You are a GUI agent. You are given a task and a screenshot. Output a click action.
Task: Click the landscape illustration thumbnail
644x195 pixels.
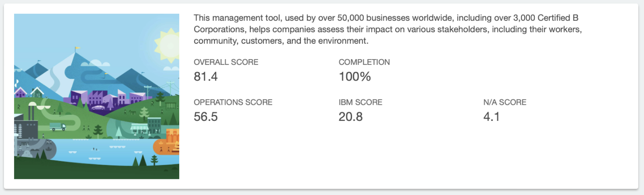[x=96, y=96]
